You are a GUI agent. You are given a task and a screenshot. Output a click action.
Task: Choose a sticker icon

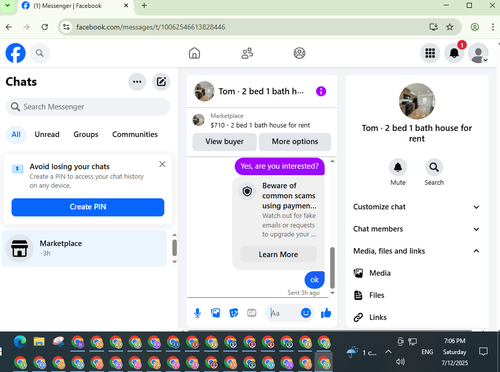coord(234,313)
